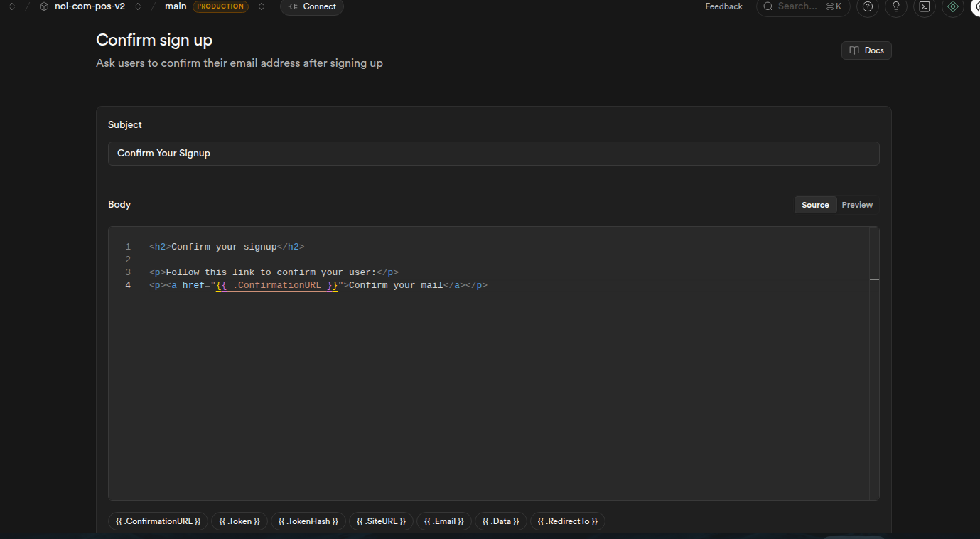The image size is (980, 539).
Task: Click the plug icon on Connect
Action: pos(293,6)
